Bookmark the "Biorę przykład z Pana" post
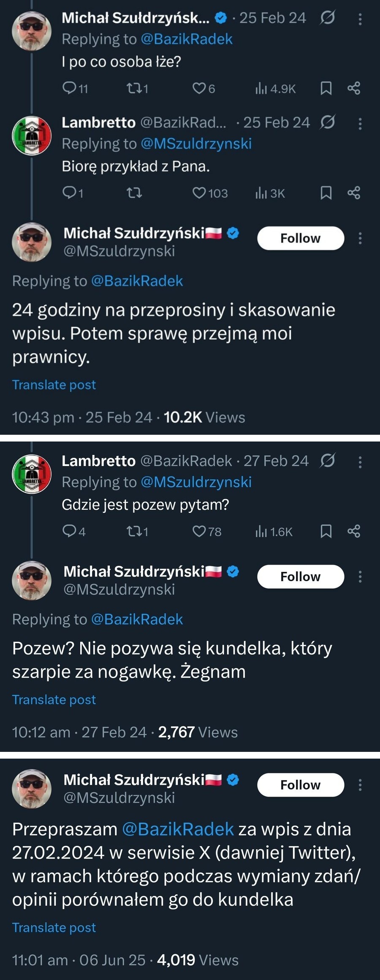 click(326, 193)
